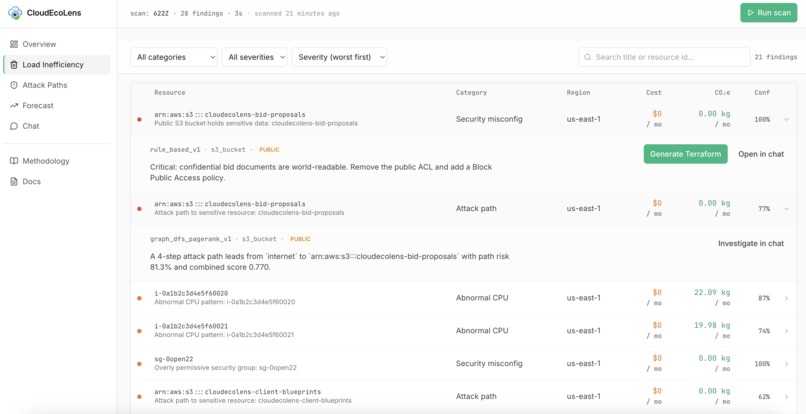Click the CloudEcoLens logo icon

(x=15, y=13)
